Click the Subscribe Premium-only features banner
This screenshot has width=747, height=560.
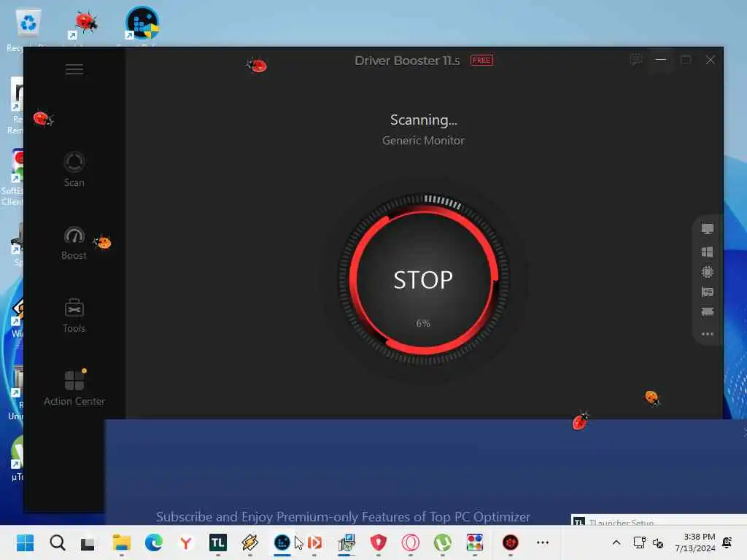click(x=343, y=517)
